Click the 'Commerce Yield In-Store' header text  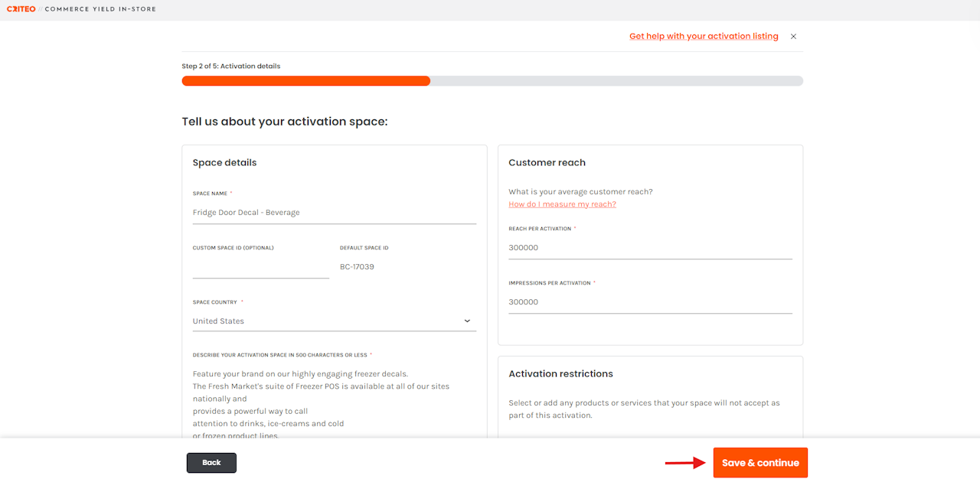click(x=100, y=9)
